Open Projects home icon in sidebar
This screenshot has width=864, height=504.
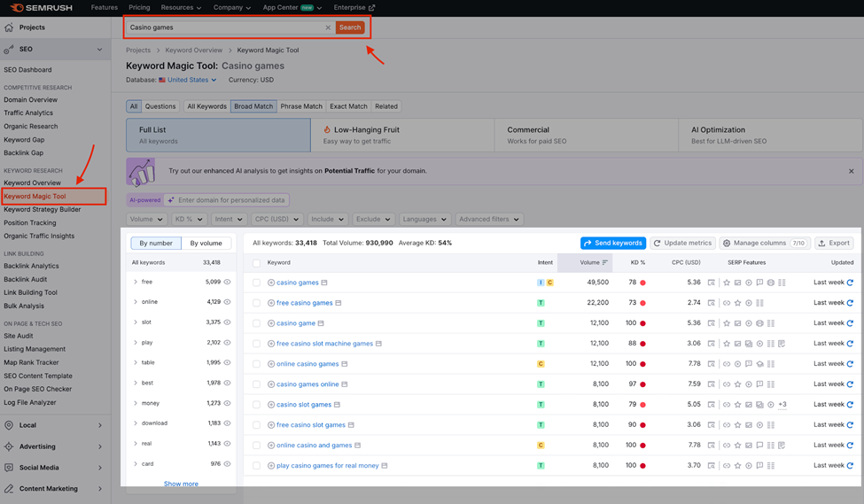[9, 27]
